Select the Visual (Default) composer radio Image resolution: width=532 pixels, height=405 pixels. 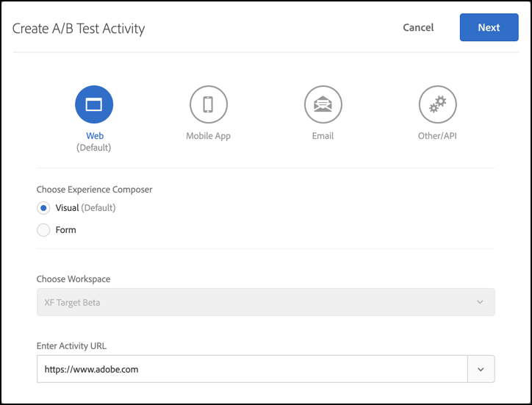click(x=43, y=208)
